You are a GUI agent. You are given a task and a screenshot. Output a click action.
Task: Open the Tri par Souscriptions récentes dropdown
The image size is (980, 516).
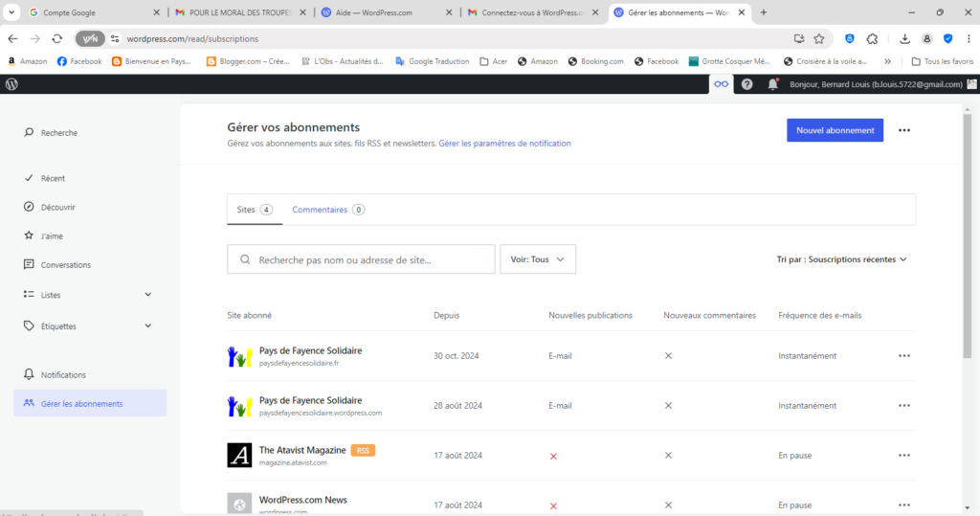pos(841,259)
